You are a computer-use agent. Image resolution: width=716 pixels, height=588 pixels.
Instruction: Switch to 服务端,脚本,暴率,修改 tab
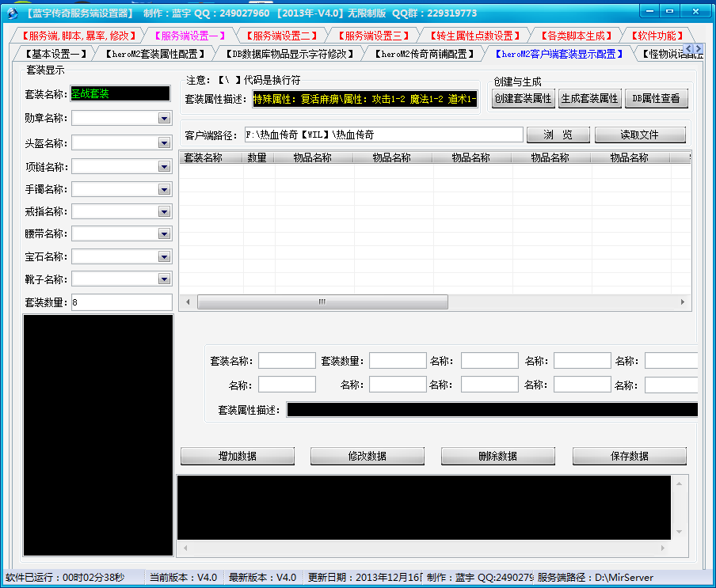click(x=78, y=36)
